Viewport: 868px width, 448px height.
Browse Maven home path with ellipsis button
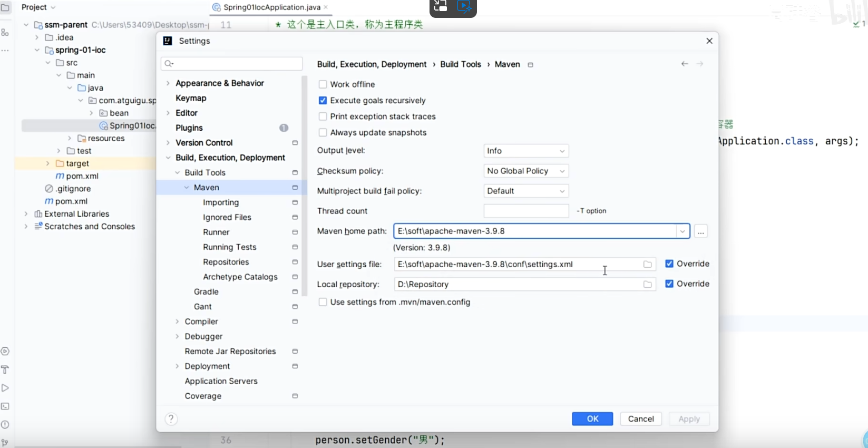[x=700, y=232]
